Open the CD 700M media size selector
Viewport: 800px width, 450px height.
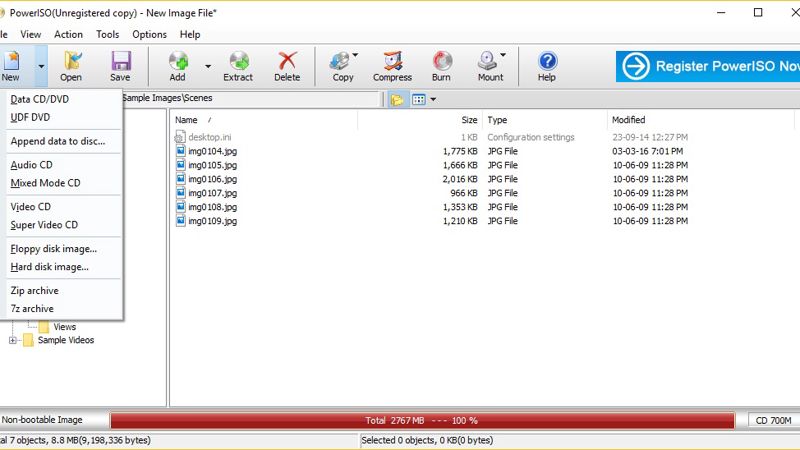click(x=773, y=420)
